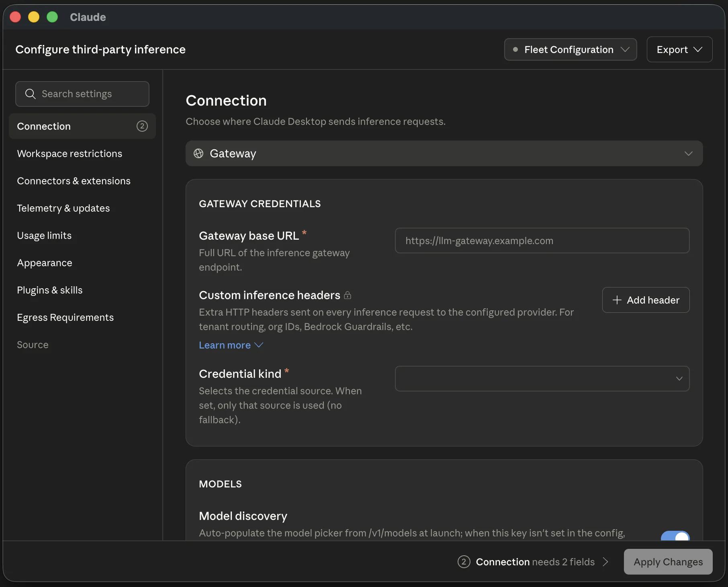Open the Credential kind dropdown

(x=542, y=379)
